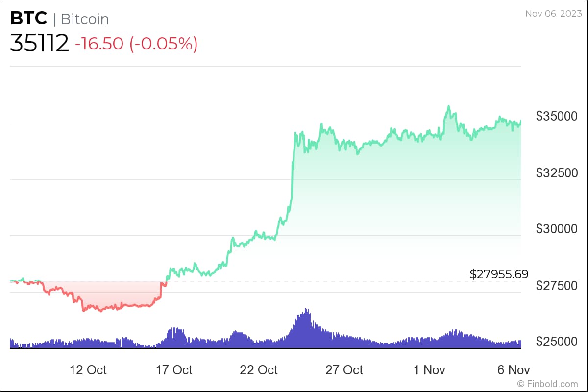The image size is (588, 392).
Task: Click the $32500 y-axis label
Action: point(556,173)
